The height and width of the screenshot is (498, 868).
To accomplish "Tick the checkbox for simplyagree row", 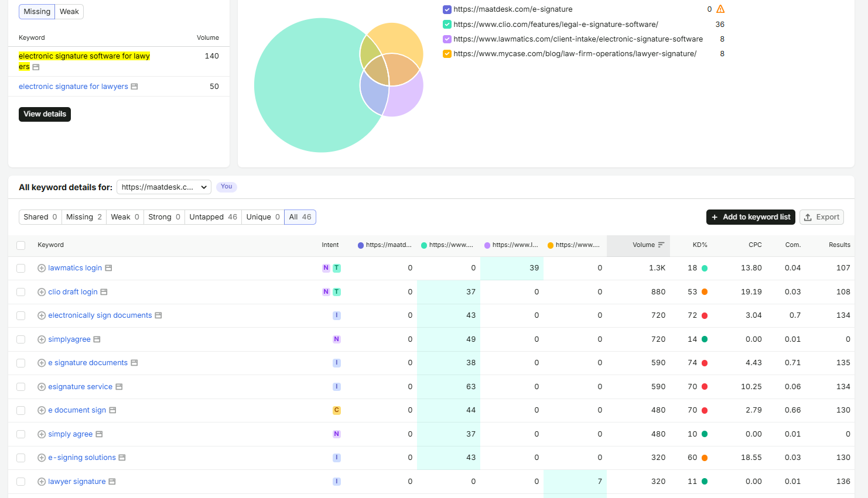I will [21, 339].
